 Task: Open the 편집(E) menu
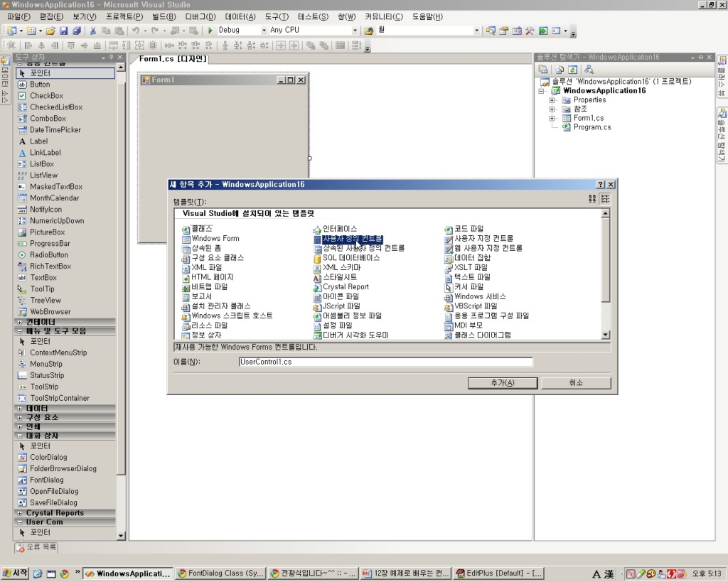(51, 17)
